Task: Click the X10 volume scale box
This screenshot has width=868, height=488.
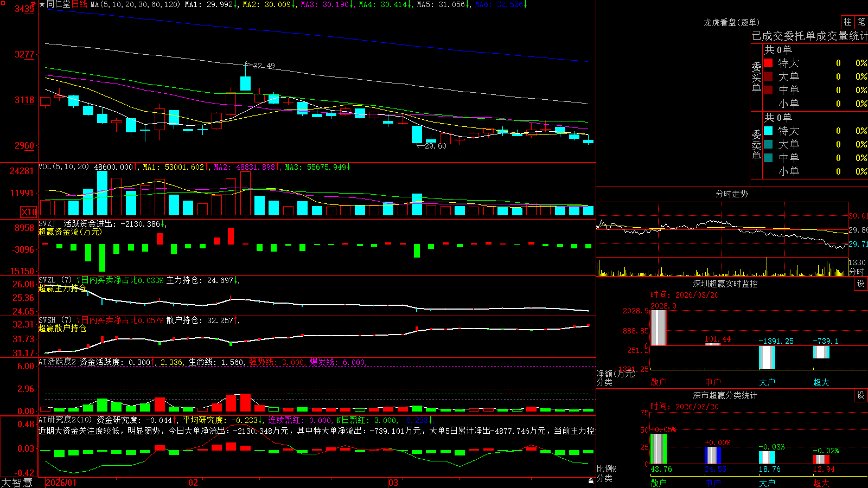Action: (29, 212)
